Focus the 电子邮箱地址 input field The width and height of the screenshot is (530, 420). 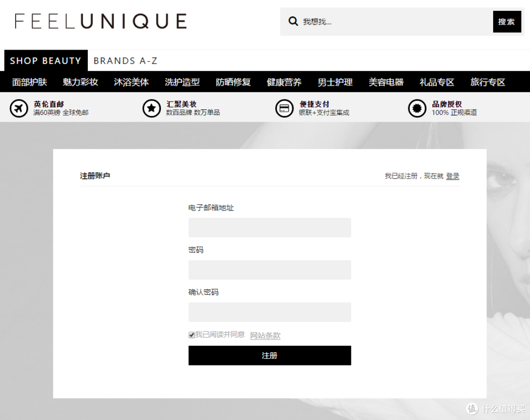270,227
